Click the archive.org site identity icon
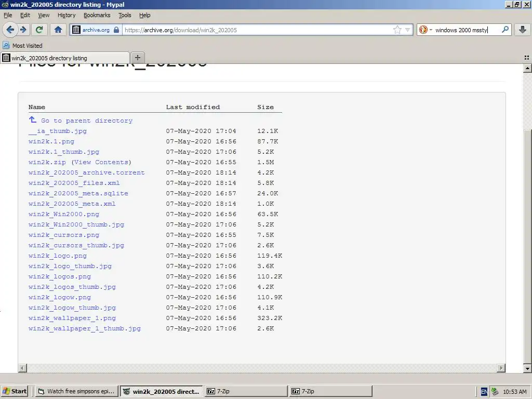 (x=76, y=30)
